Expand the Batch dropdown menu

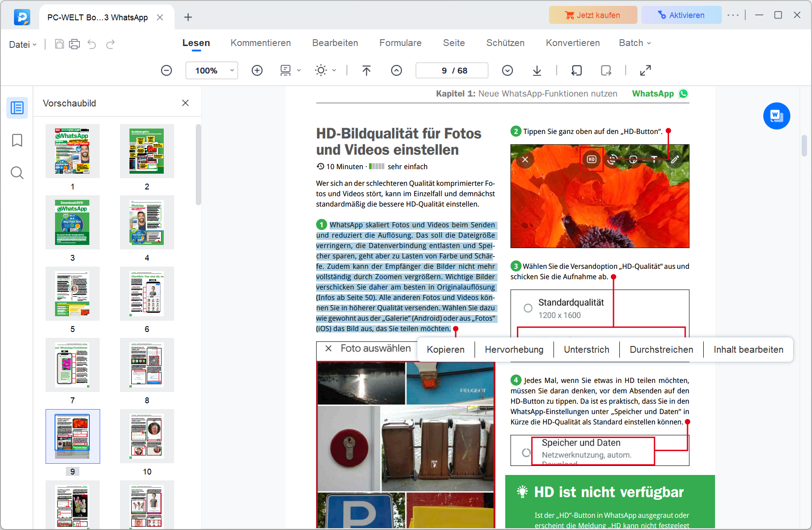[635, 43]
